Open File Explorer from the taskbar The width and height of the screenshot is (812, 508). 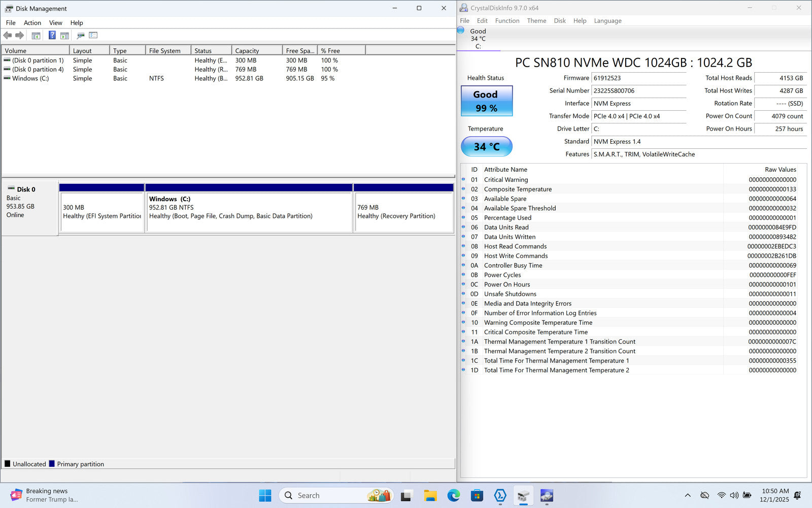pyautogui.click(x=430, y=496)
